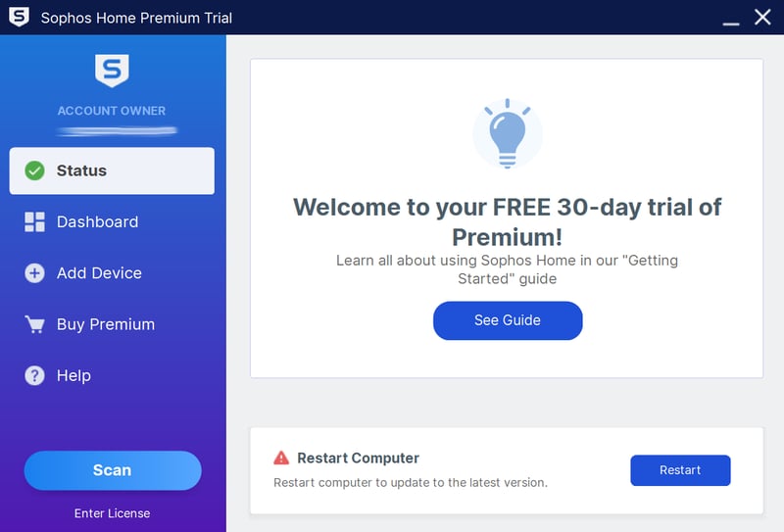Click the See Guide button

[x=508, y=320]
